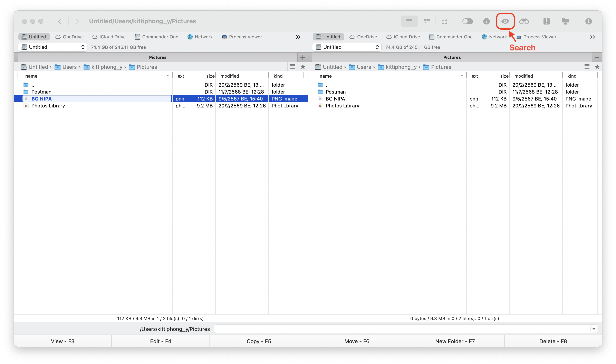Viewport: 616px width, 364px height.
Task: Select full list view mode
Action: [x=409, y=21]
